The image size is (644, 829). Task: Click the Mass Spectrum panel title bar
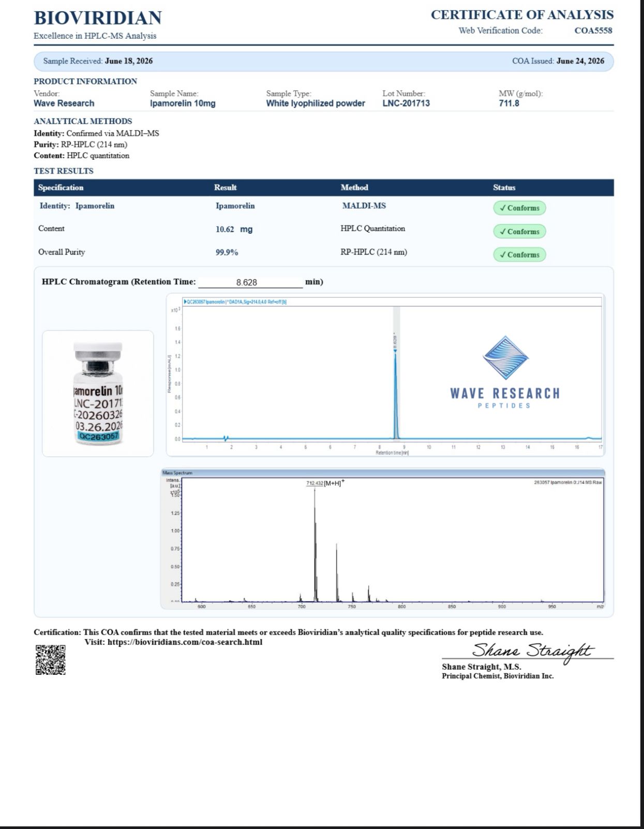(x=383, y=472)
